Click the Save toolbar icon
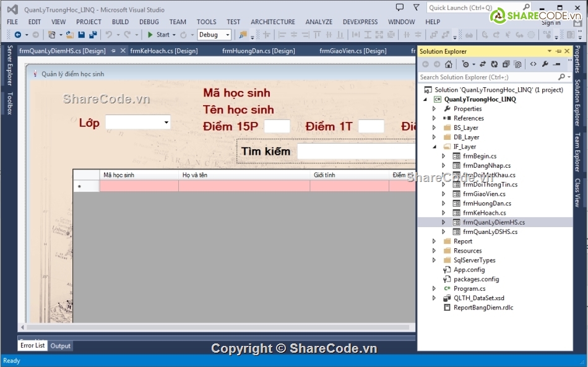This screenshot has height=367, width=588. pyautogui.click(x=81, y=35)
